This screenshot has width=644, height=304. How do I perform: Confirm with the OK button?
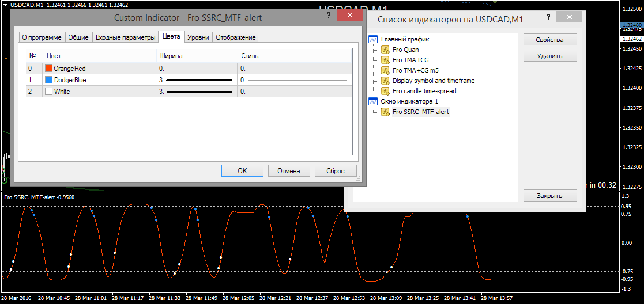click(242, 170)
